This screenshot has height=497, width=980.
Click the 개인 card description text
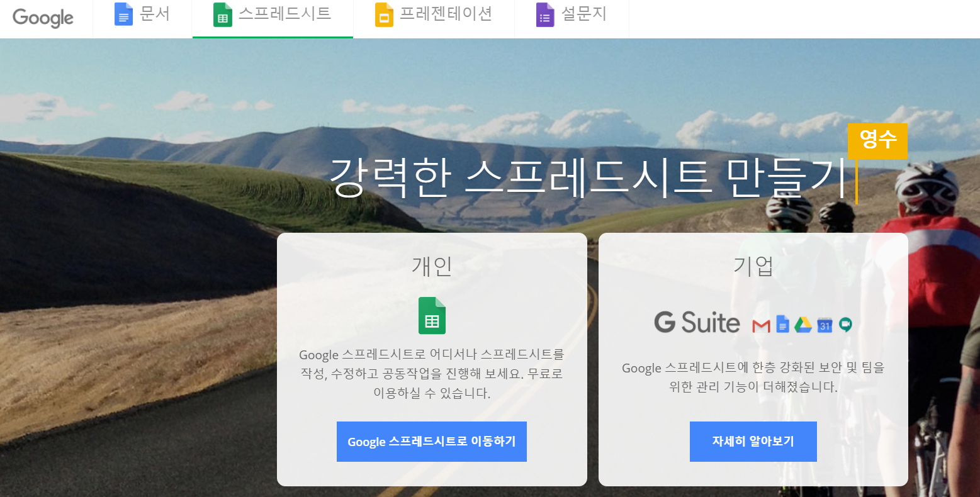point(432,374)
